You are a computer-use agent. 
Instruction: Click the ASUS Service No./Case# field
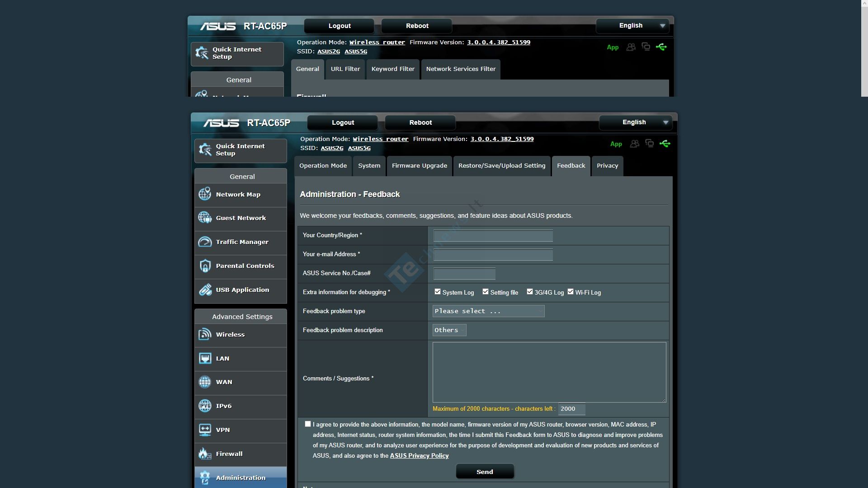click(x=464, y=273)
